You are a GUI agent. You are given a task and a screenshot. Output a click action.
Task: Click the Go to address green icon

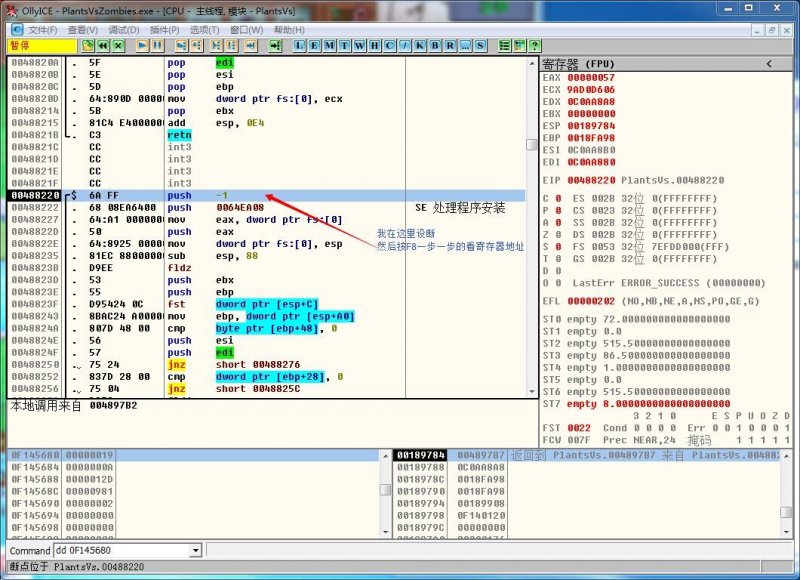[276, 46]
